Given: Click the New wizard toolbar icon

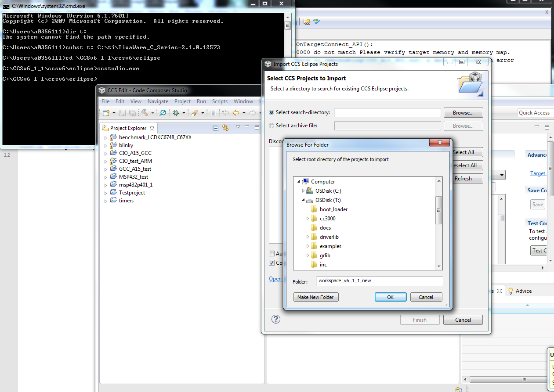Looking at the screenshot, I should pyautogui.click(x=106, y=113).
